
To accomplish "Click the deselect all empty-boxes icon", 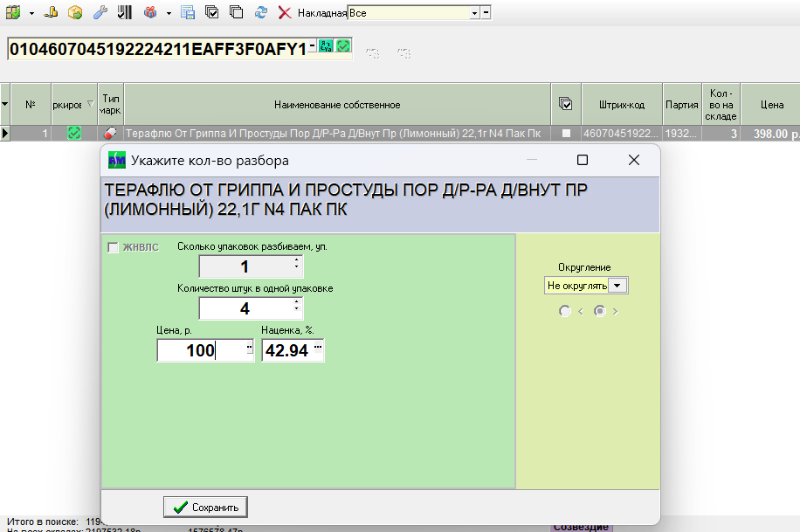I will 236,12.
